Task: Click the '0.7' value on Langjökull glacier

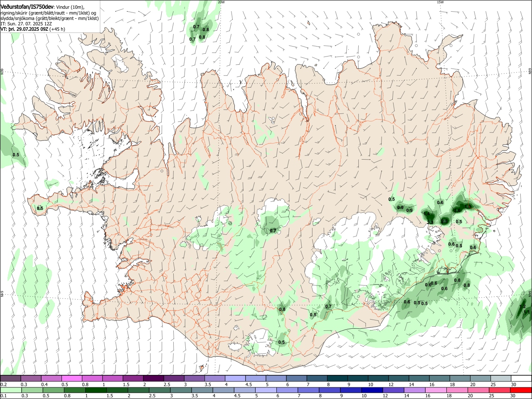Action: (273, 231)
